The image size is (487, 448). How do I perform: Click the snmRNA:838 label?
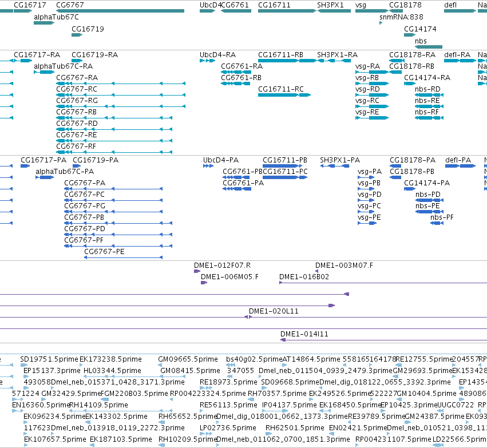[x=401, y=17]
